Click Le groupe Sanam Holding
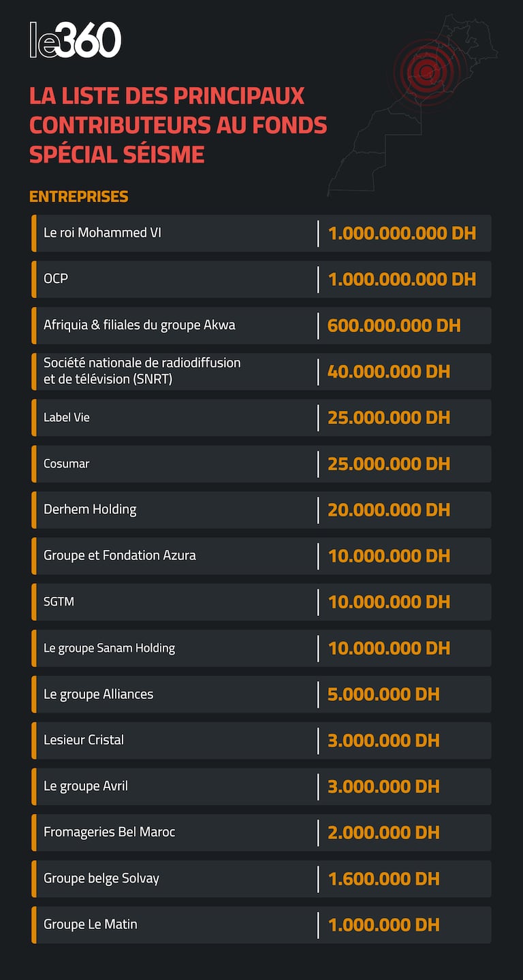This screenshot has width=523, height=980. point(109,648)
